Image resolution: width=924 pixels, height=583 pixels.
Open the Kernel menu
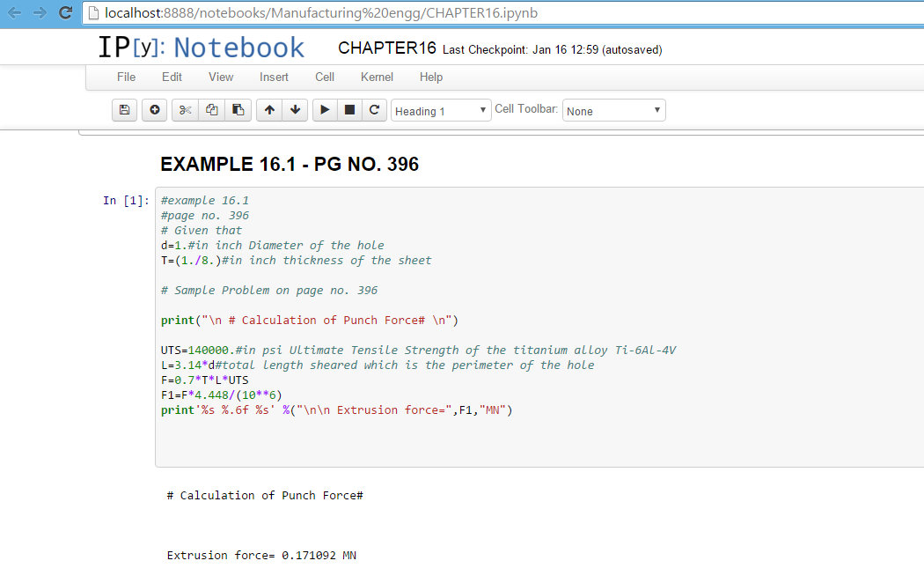click(377, 77)
